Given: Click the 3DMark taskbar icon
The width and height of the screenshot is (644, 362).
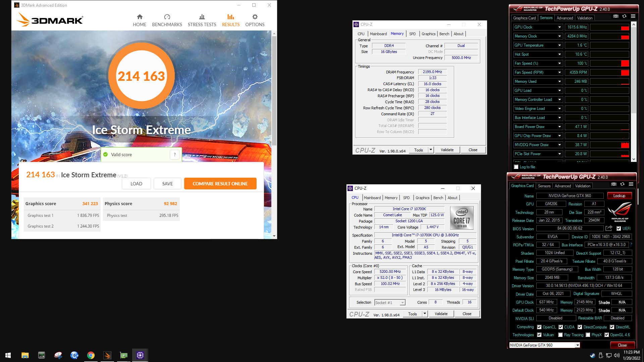Looking at the screenshot, I should point(107,355).
